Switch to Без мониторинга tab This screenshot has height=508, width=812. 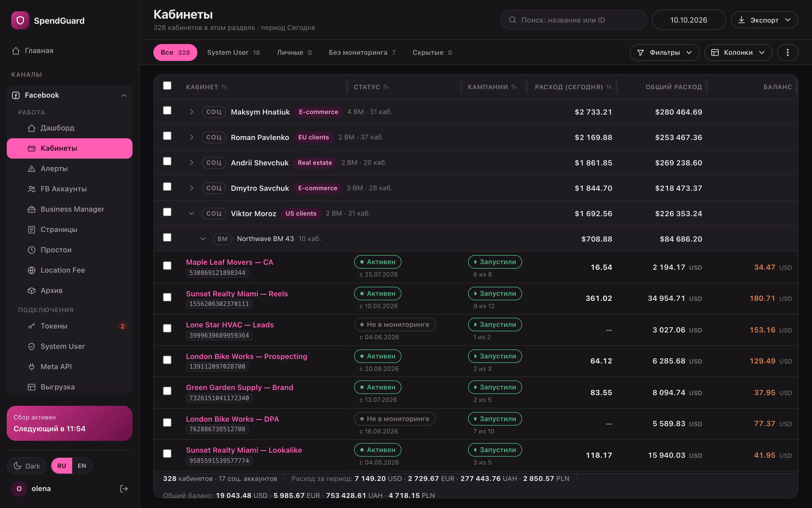(x=362, y=52)
